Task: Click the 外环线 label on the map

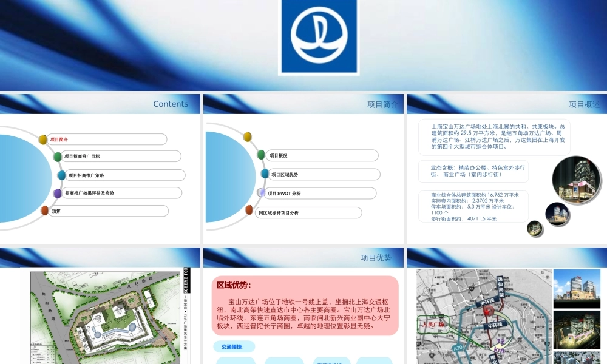Action: [487, 302]
